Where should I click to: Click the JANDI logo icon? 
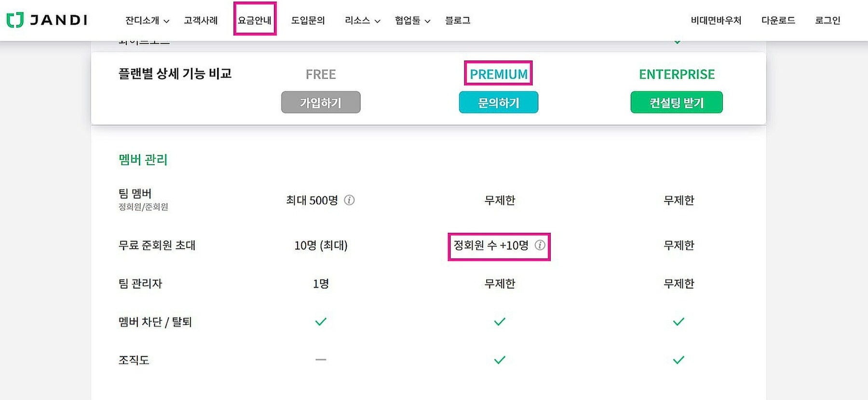[15, 20]
